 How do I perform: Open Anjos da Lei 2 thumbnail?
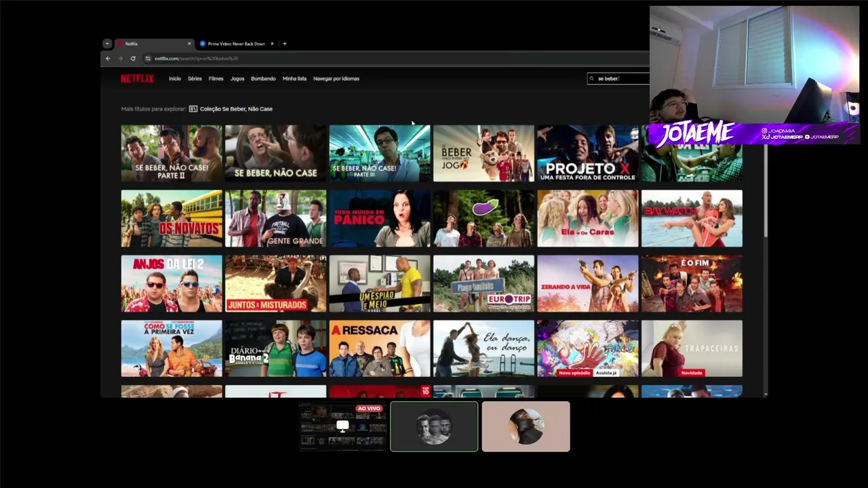(172, 283)
